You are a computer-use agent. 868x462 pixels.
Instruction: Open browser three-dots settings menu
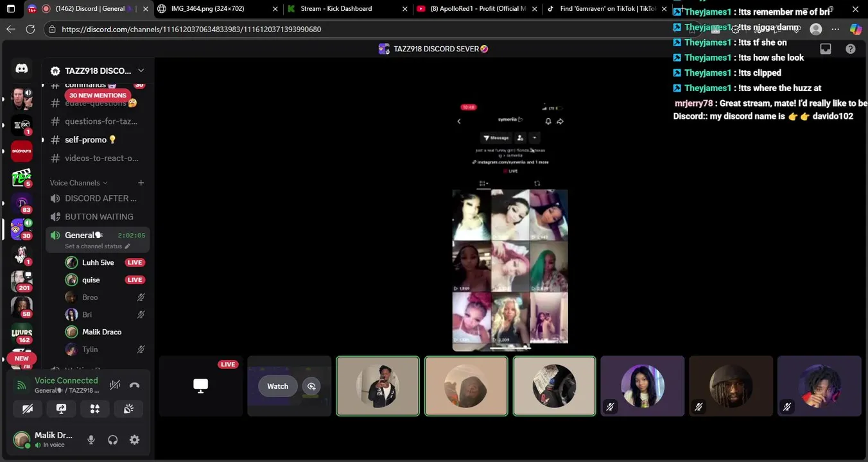(835, 30)
